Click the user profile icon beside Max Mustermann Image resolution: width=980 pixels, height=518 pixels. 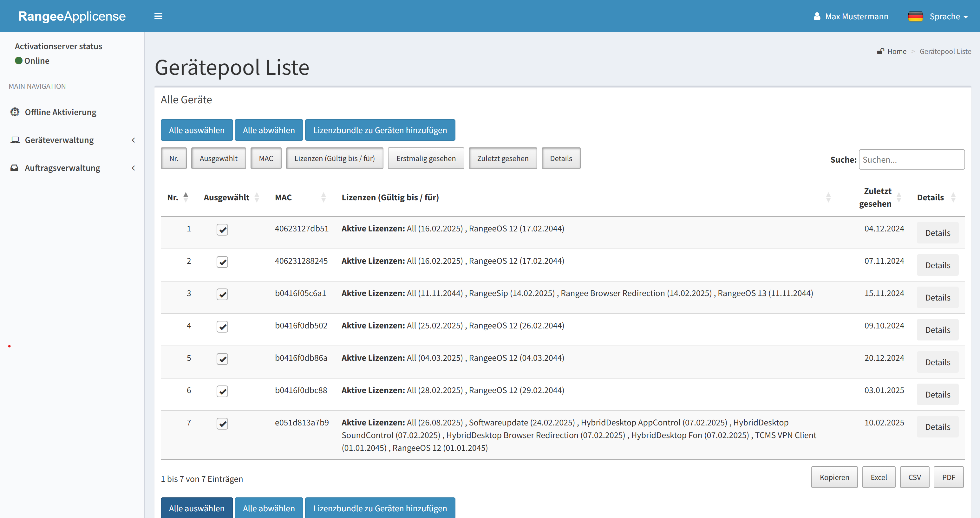pos(817,16)
